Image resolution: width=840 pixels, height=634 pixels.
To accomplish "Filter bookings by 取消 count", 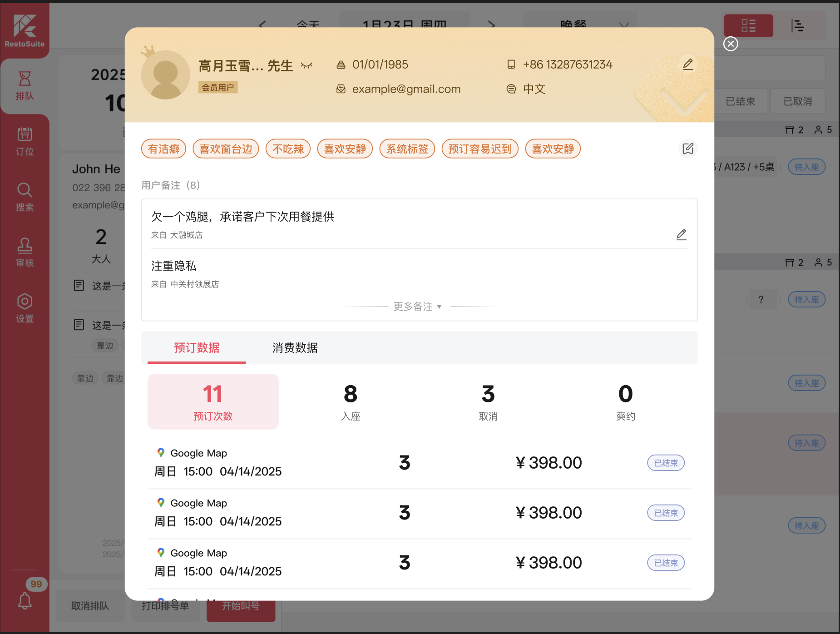I will pyautogui.click(x=488, y=401).
